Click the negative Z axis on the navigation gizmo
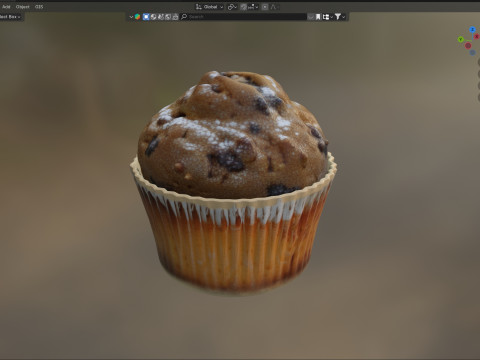 [473, 53]
